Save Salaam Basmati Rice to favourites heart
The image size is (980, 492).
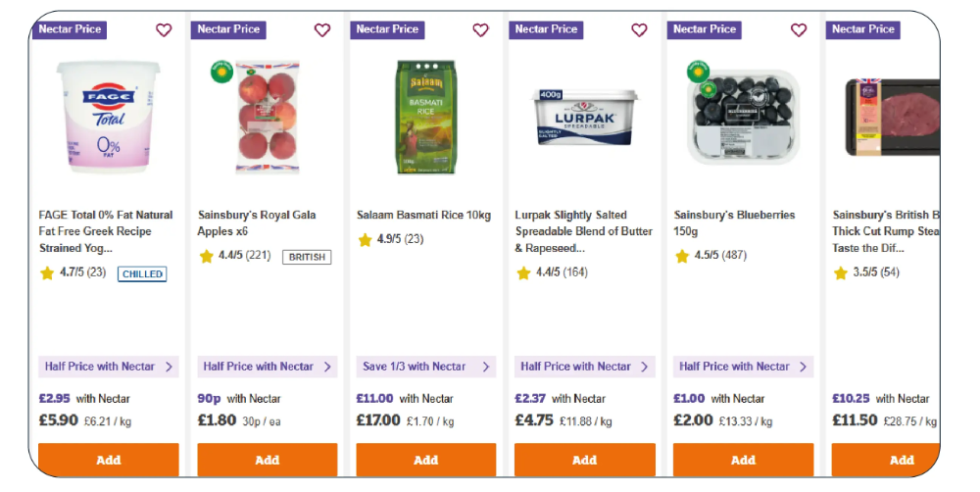point(480,30)
